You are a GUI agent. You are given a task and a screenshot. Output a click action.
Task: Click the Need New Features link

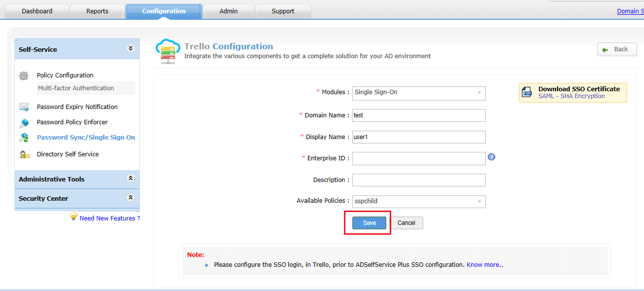tap(110, 218)
